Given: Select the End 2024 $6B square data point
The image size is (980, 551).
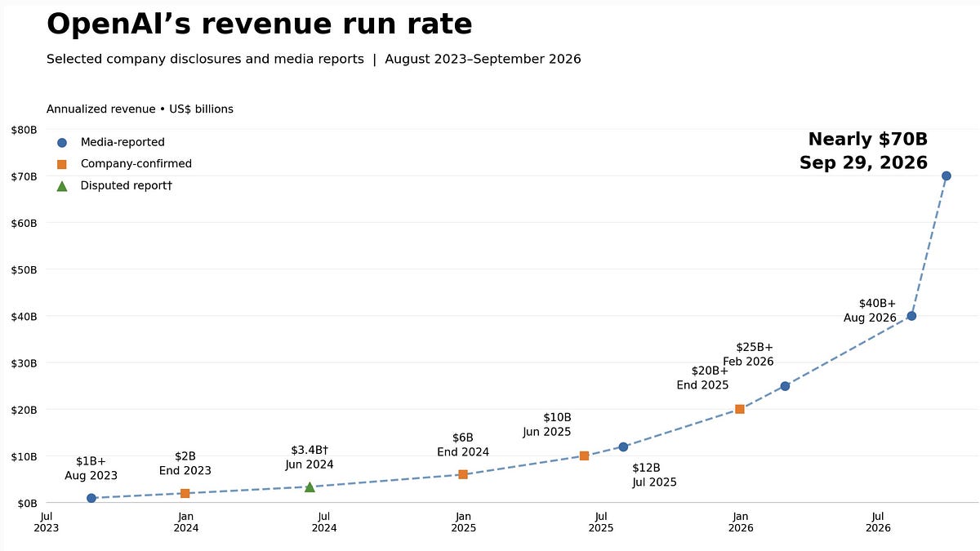Looking at the screenshot, I should coord(463,474).
